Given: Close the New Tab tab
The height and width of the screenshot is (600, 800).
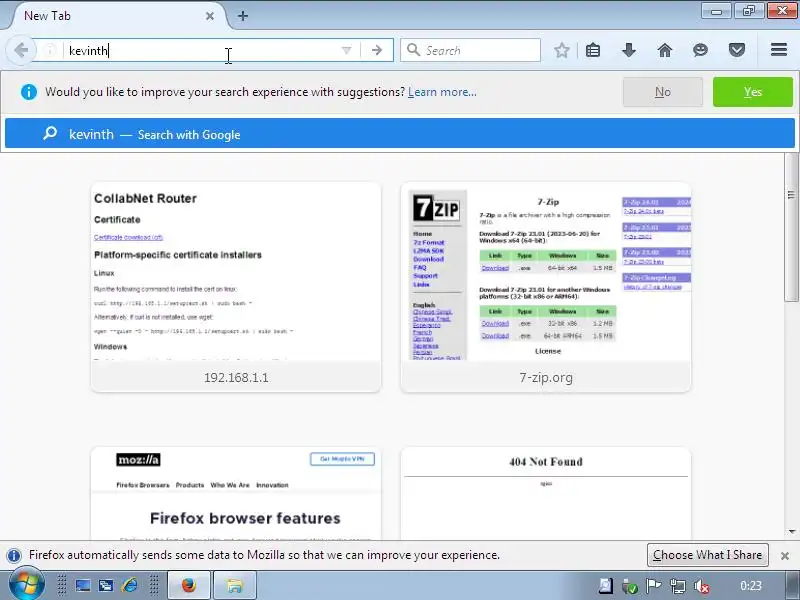Looking at the screenshot, I should (210, 16).
